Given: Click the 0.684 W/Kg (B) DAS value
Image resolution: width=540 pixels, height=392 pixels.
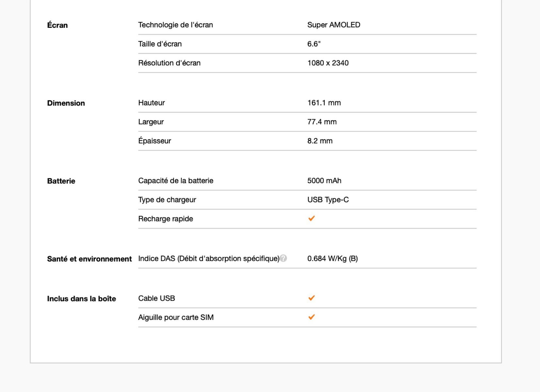Looking at the screenshot, I should [332, 259].
